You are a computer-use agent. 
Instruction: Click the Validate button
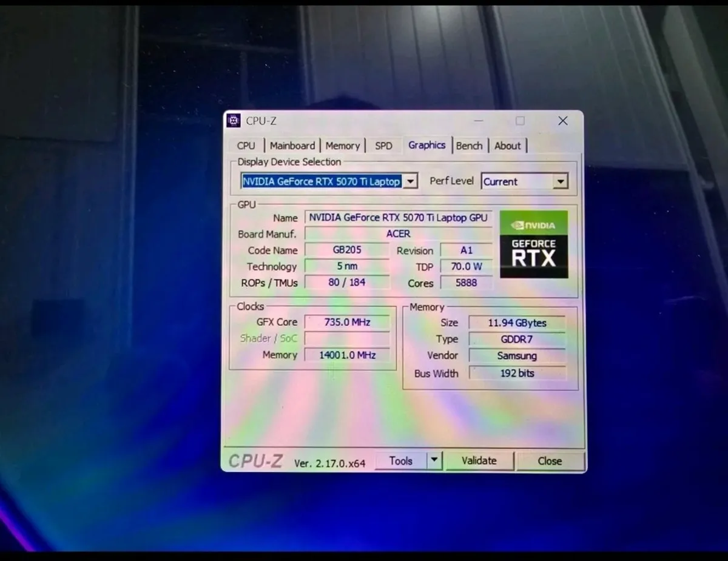(x=480, y=461)
